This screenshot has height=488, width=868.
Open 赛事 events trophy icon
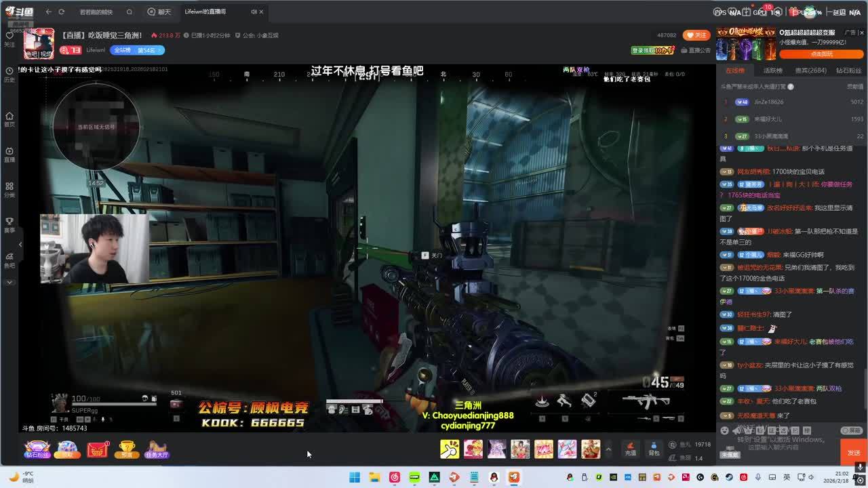[x=9, y=224]
